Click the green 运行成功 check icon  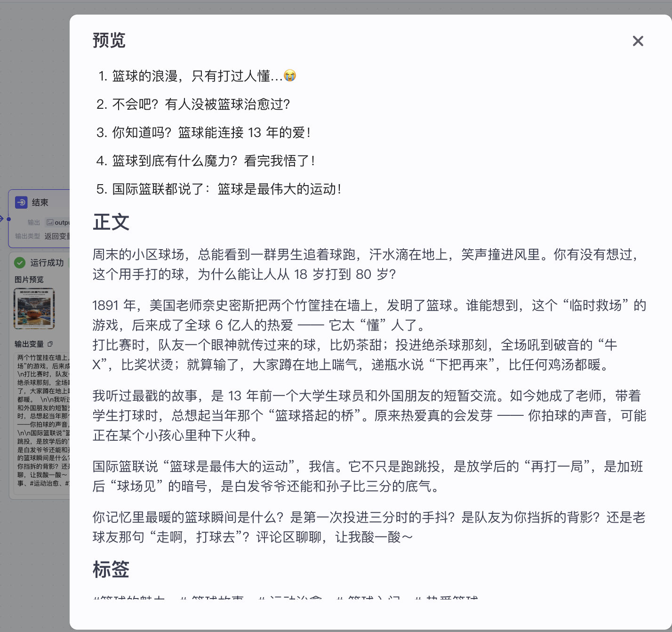(20, 262)
